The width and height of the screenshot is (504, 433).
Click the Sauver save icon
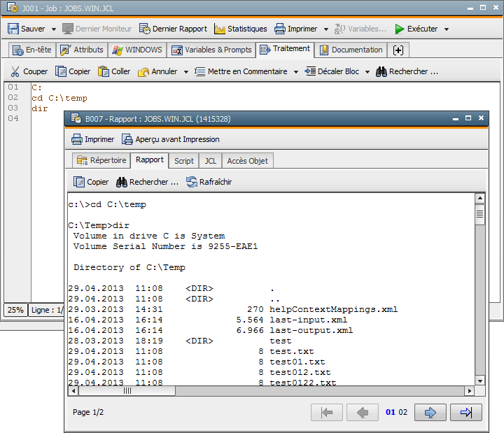click(13, 29)
